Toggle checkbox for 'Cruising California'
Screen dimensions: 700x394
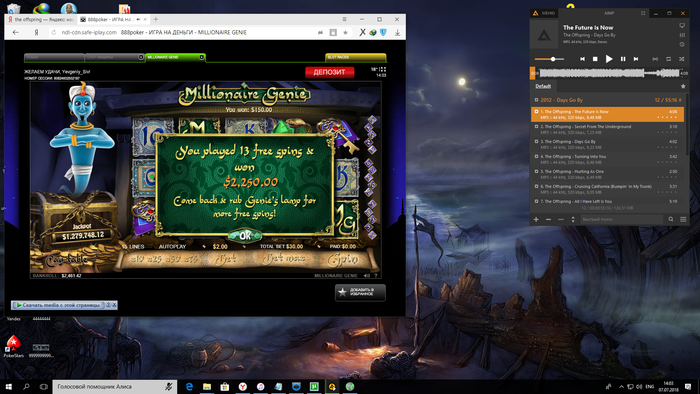click(x=537, y=186)
